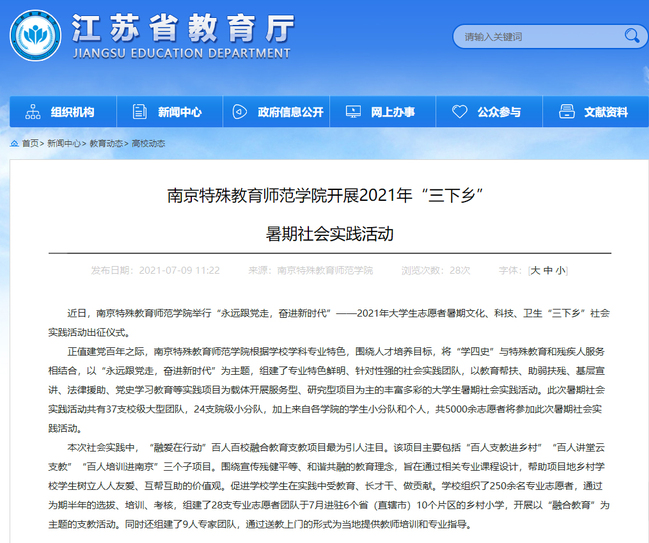Click the article title's first line containing 2021年
649x543 pixels.
pyautogui.click(x=325, y=195)
